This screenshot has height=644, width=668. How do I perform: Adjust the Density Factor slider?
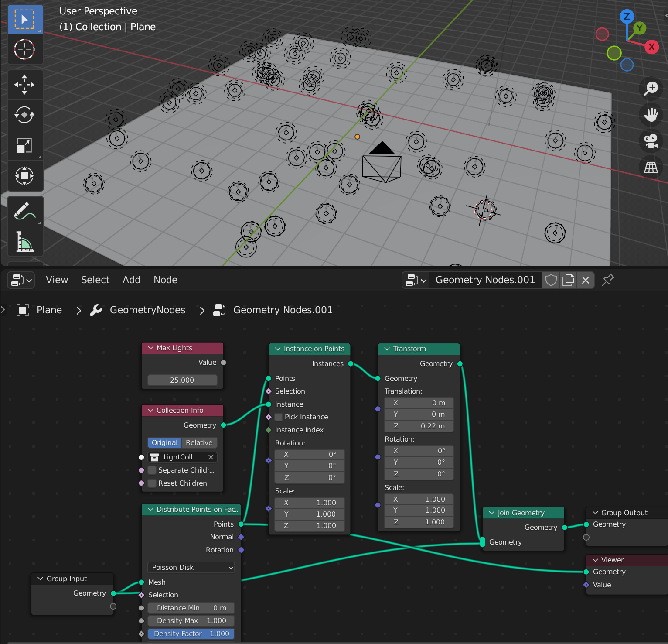[191, 634]
